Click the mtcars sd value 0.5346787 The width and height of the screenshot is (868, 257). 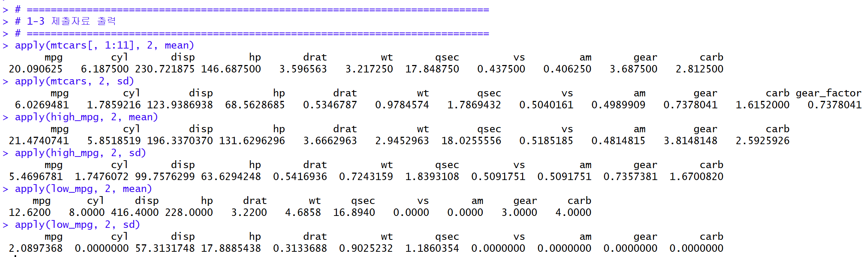point(330,105)
